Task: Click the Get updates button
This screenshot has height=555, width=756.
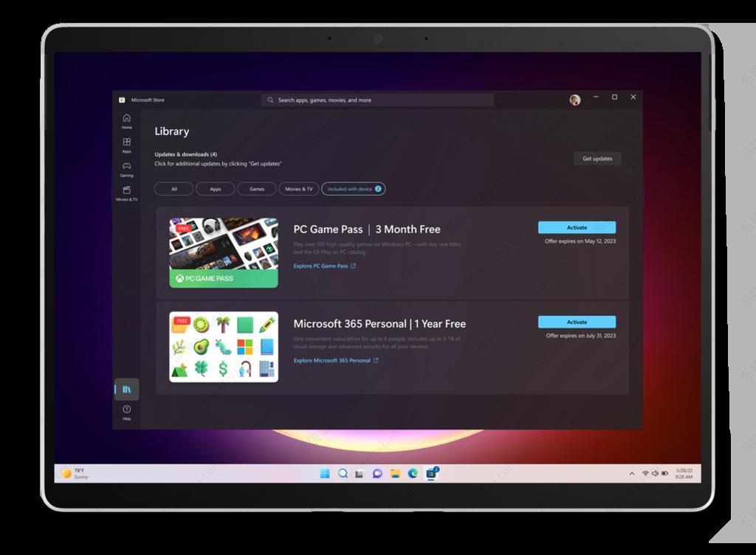Action: tap(597, 158)
